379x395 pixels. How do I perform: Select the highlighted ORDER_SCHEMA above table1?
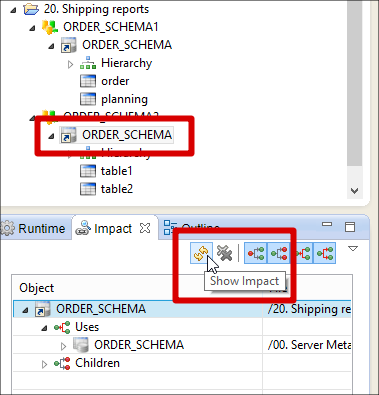(127, 135)
